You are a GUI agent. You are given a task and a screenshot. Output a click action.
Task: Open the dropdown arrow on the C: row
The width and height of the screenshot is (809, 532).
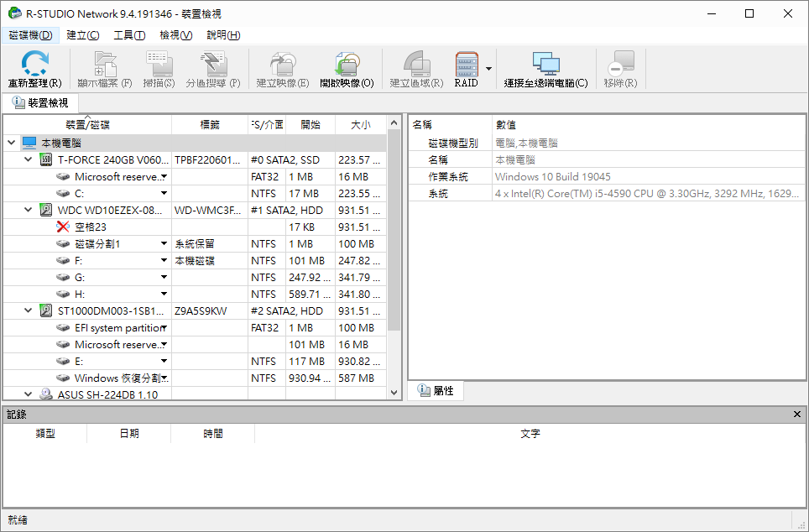[164, 194]
